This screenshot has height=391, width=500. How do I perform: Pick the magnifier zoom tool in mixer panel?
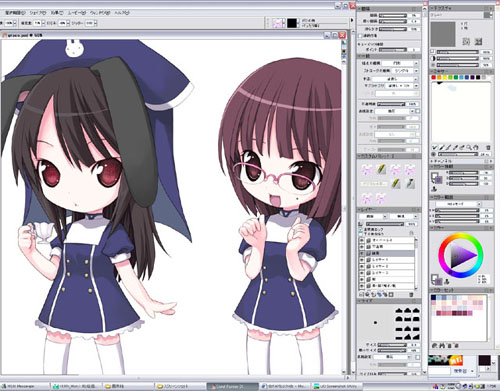click(x=469, y=147)
